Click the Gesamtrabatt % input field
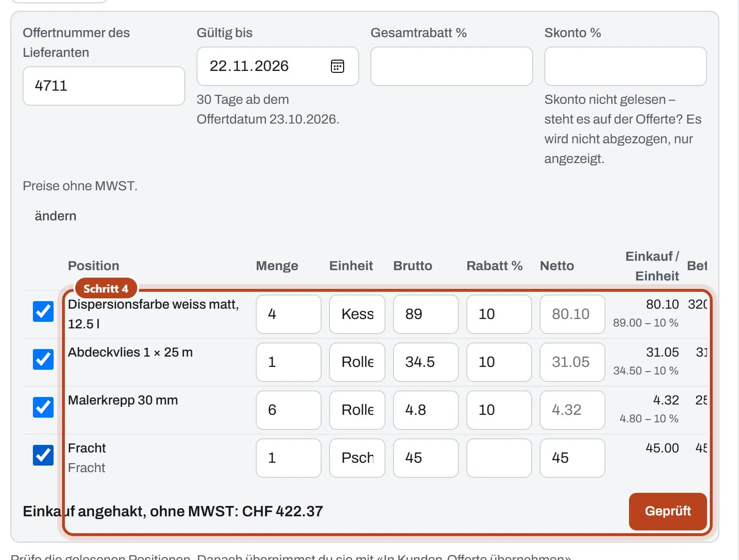This screenshot has width=739, height=560. click(x=452, y=66)
